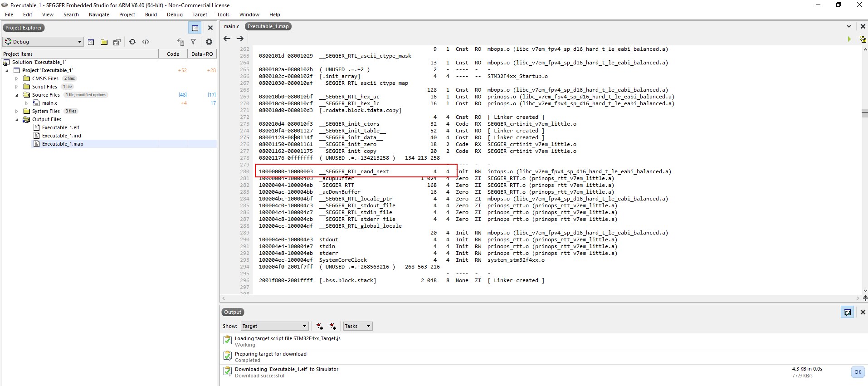This screenshot has height=386, width=868.
Task: Close the Project Explorer panel
Action: pyautogui.click(x=210, y=28)
